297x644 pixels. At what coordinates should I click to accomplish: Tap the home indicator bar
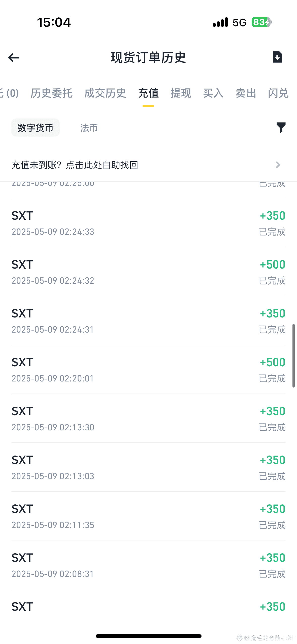pyautogui.click(x=148, y=636)
